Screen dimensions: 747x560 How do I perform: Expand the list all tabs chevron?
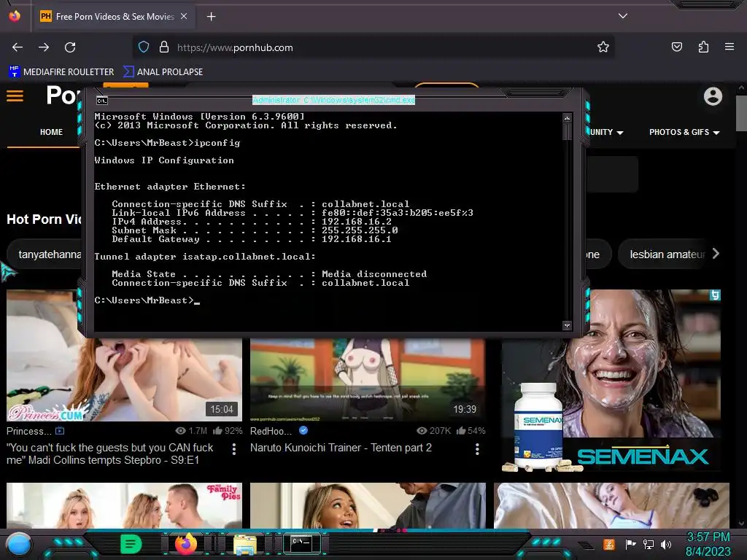pos(623,16)
